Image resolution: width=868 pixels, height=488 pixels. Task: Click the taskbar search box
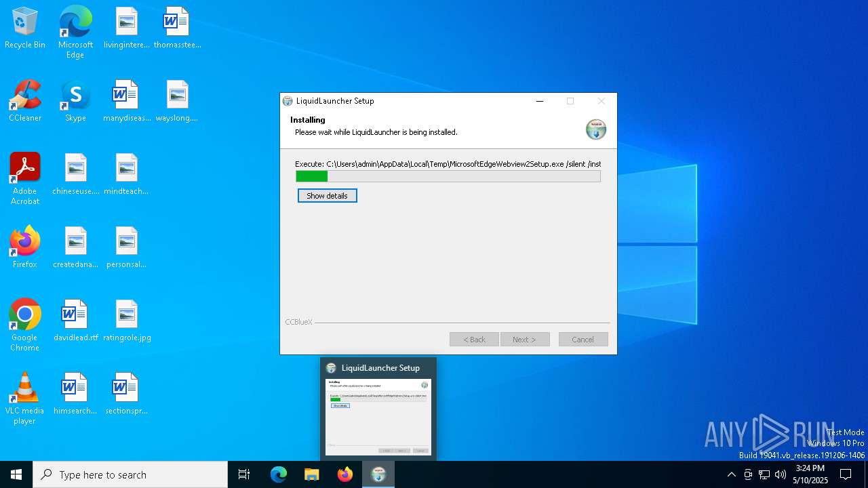click(x=130, y=474)
